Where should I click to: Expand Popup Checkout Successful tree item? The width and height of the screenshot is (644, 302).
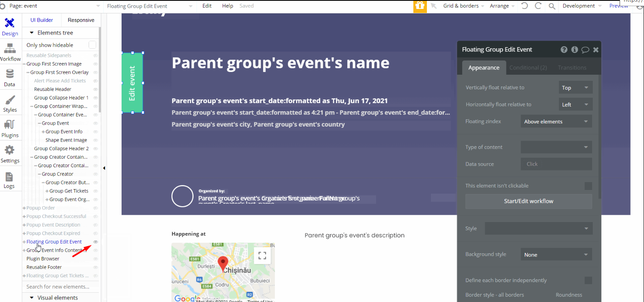(24, 217)
